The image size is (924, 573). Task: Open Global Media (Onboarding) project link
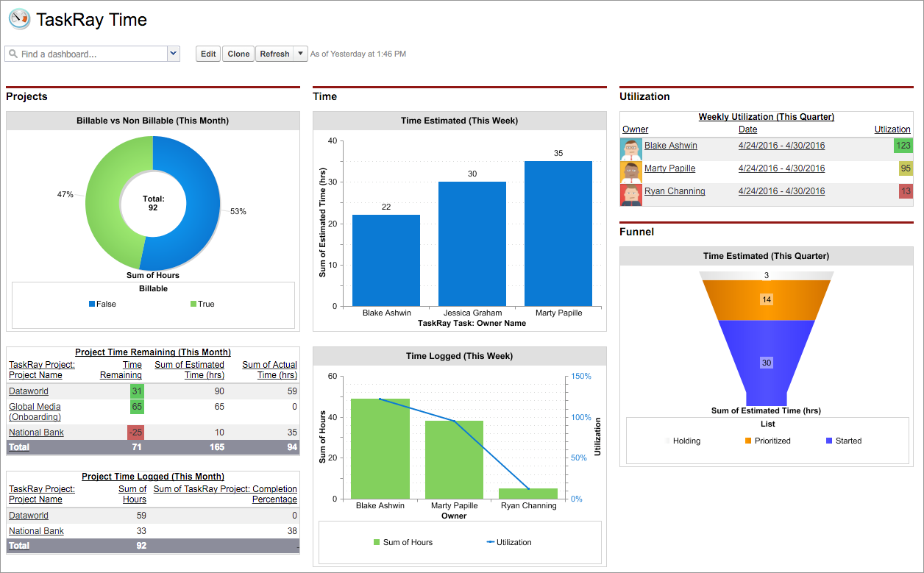point(35,412)
